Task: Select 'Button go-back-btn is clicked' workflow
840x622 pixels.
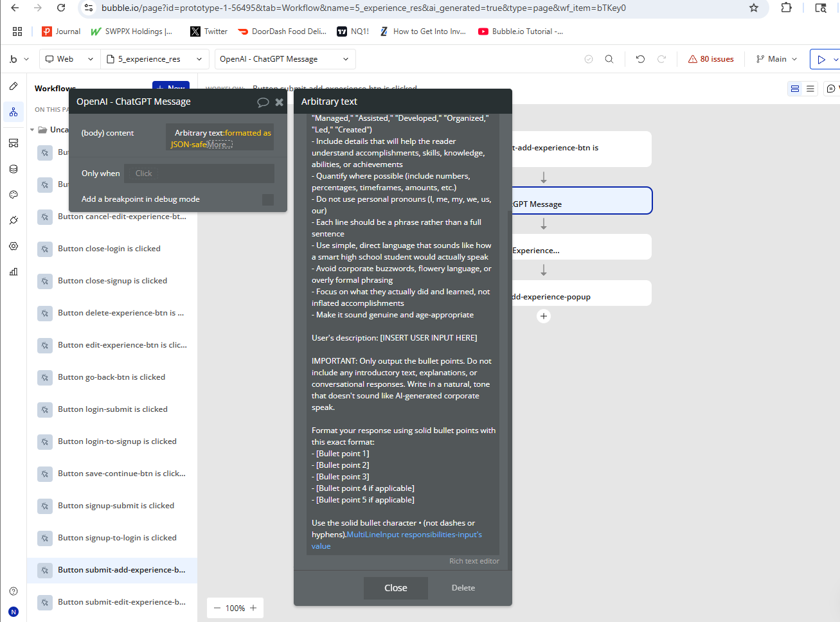Action: pos(111,377)
